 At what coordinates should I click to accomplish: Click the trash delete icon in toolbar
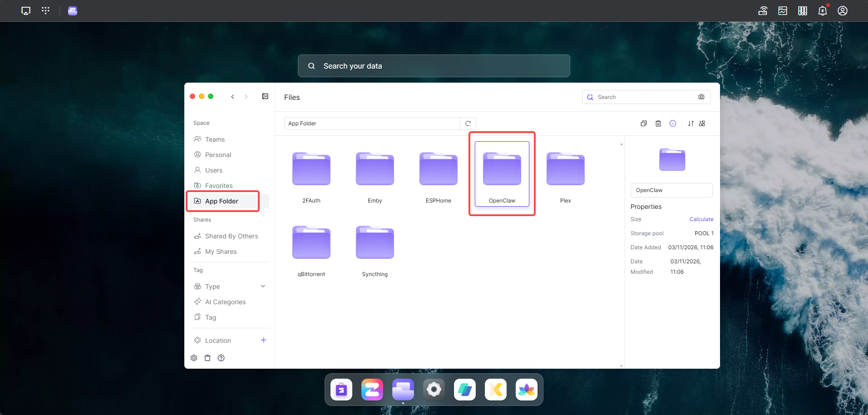click(658, 124)
